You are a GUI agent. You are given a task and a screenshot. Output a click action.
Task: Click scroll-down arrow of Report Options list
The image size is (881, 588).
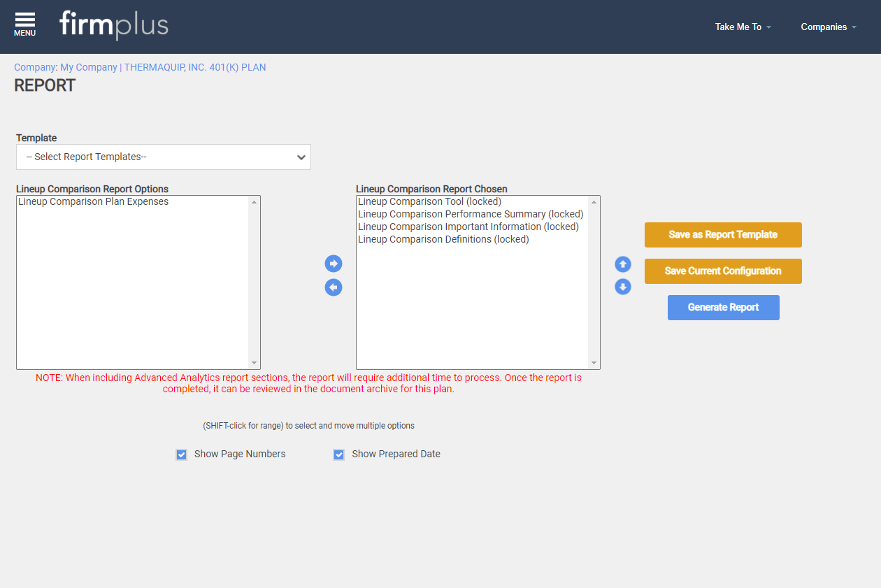click(255, 363)
